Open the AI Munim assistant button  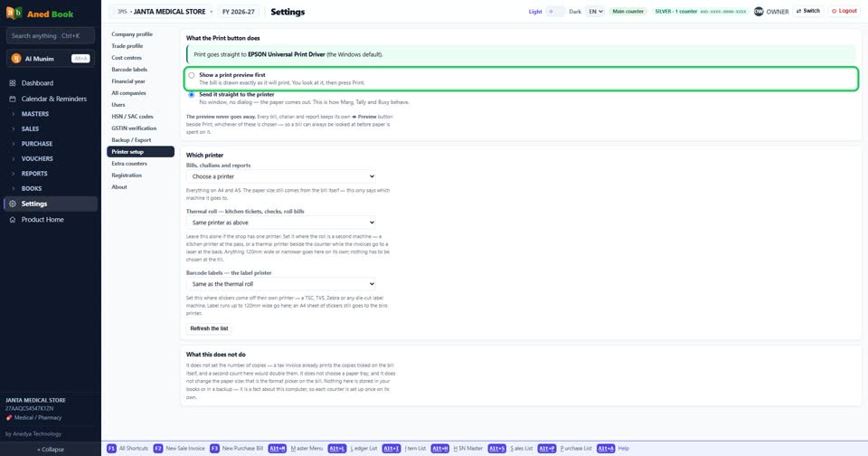(51, 59)
